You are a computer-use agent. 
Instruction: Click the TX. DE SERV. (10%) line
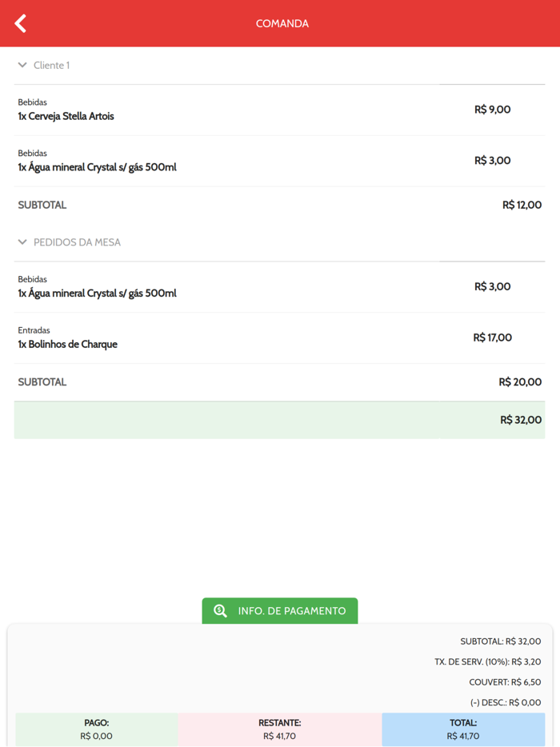click(x=487, y=661)
